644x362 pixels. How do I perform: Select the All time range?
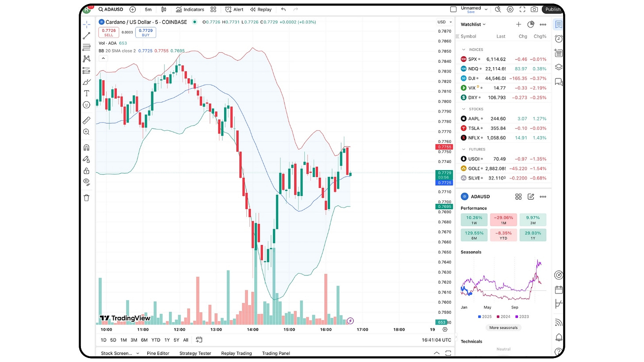point(186,340)
